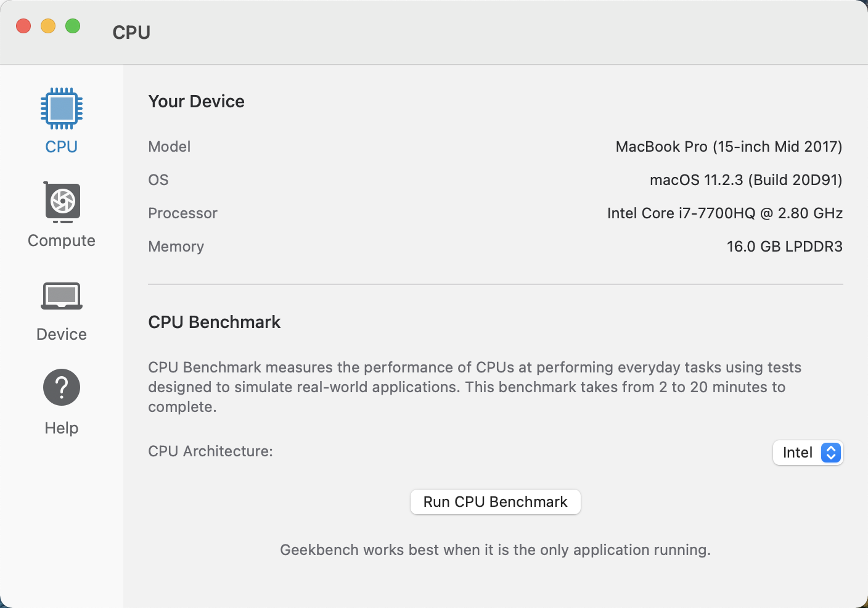Image resolution: width=868 pixels, height=608 pixels.
Task: Select the CPU chip icon in sidebar
Action: [x=62, y=109]
